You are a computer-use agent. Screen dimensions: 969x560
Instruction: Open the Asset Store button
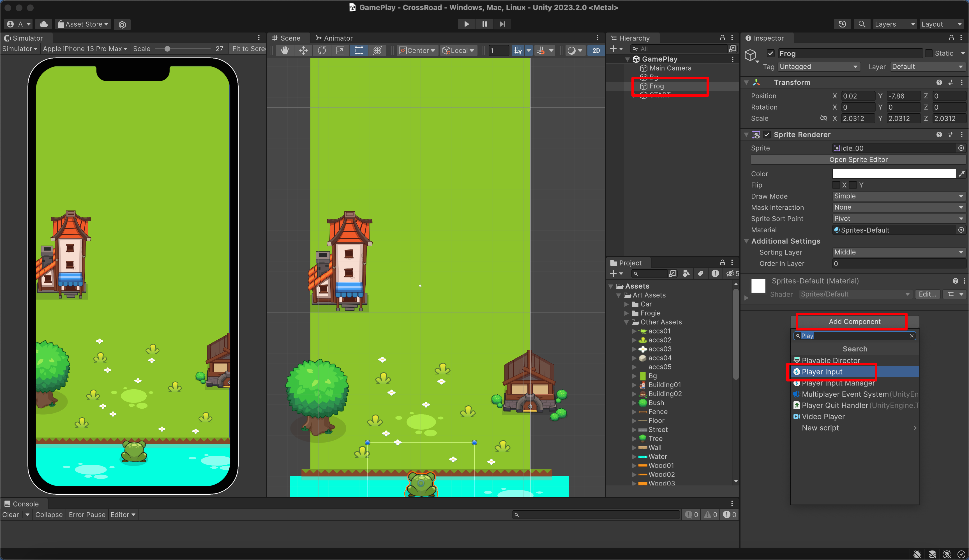click(x=83, y=24)
